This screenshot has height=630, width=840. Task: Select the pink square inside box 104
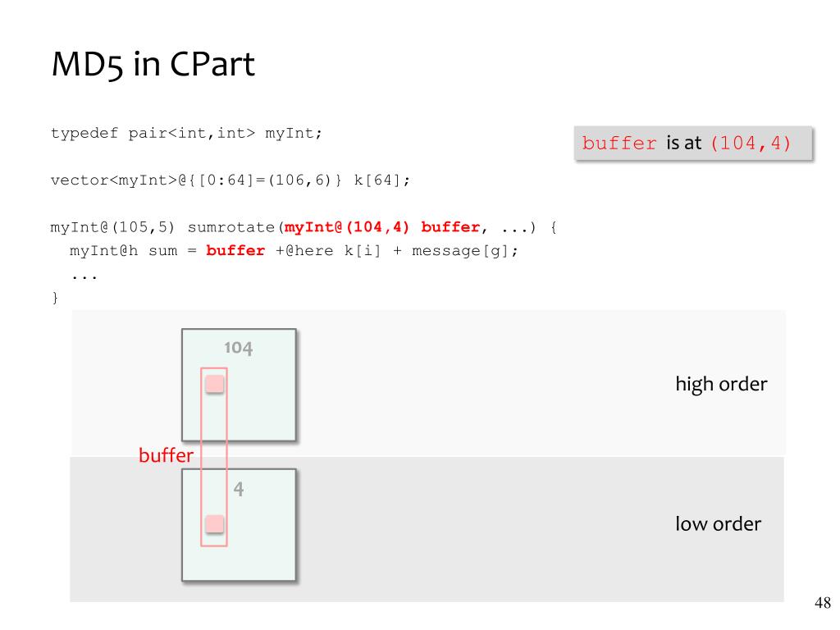point(215,384)
